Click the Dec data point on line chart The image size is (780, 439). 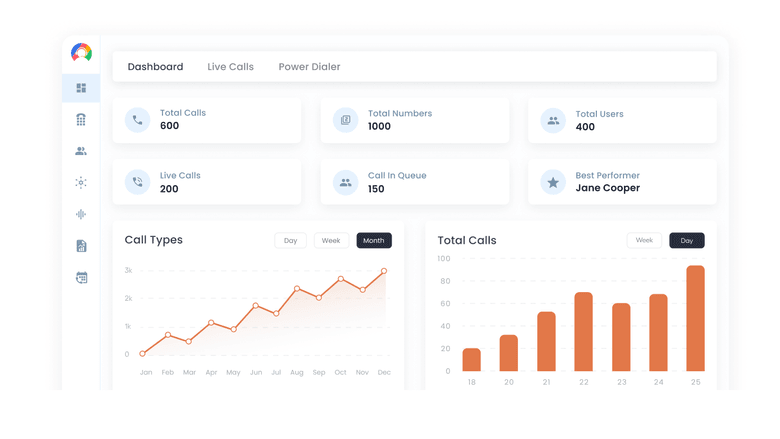(x=384, y=271)
